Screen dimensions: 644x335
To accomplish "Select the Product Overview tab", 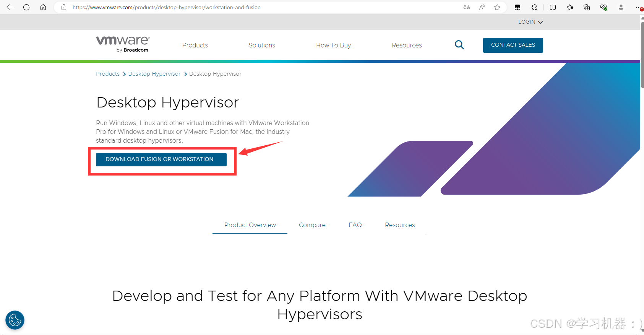I will click(x=250, y=225).
